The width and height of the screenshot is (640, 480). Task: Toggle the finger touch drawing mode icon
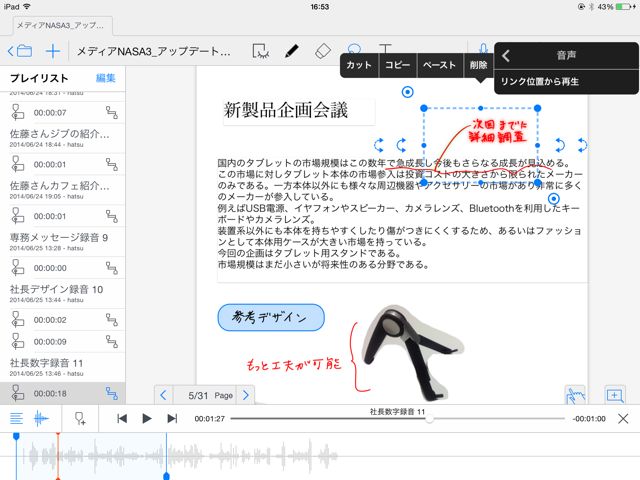[x=576, y=395]
